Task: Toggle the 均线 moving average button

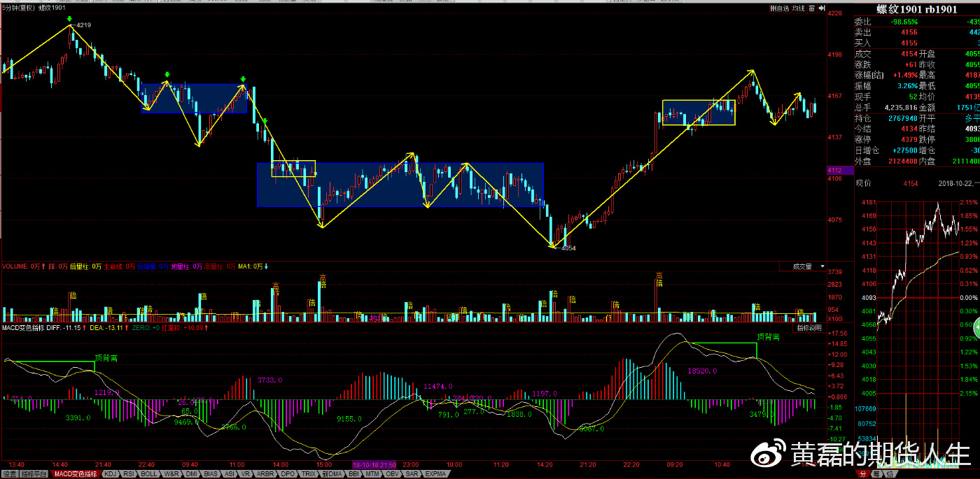Action: pyautogui.click(x=799, y=8)
